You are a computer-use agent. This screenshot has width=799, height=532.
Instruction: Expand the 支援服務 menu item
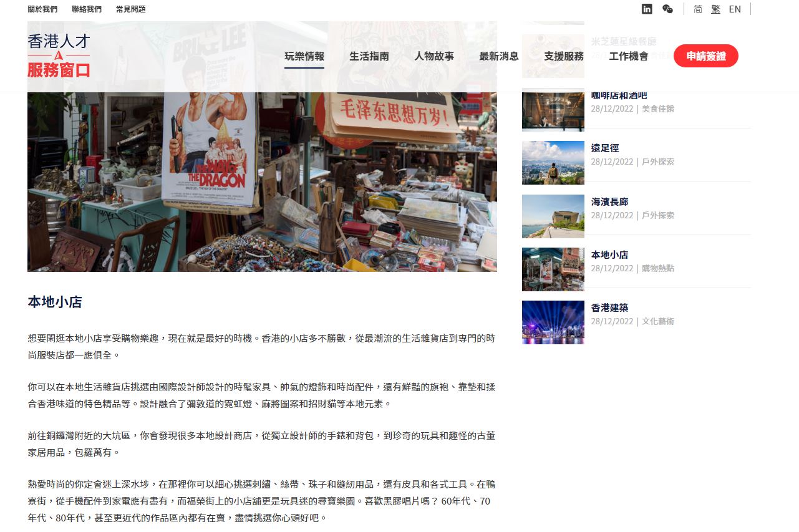tap(564, 56)
